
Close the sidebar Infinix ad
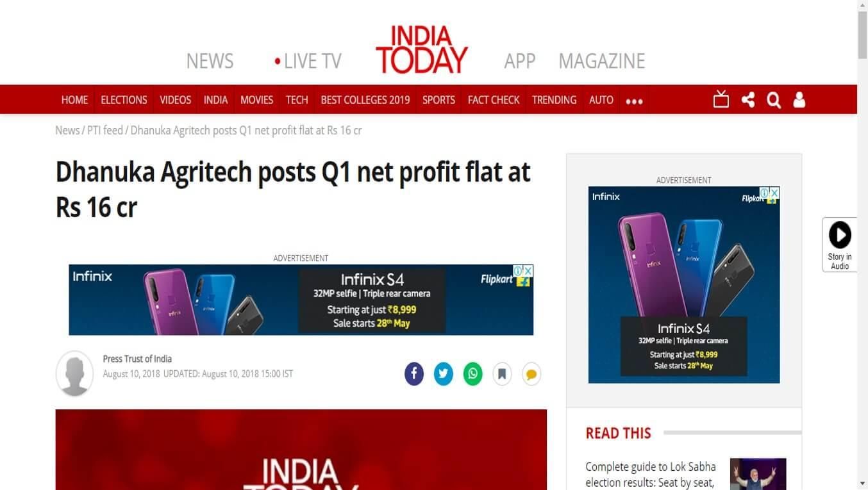pyautogui.click(x=774, y=192)
